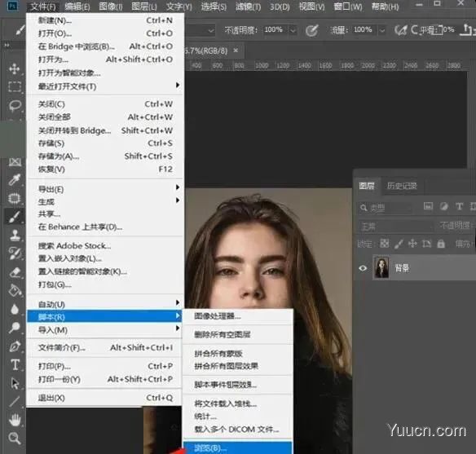Select the Dodge tool

(x=15, y=328)
